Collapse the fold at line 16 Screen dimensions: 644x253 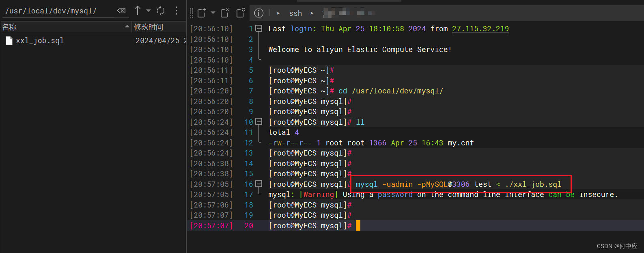click(259, 184)
